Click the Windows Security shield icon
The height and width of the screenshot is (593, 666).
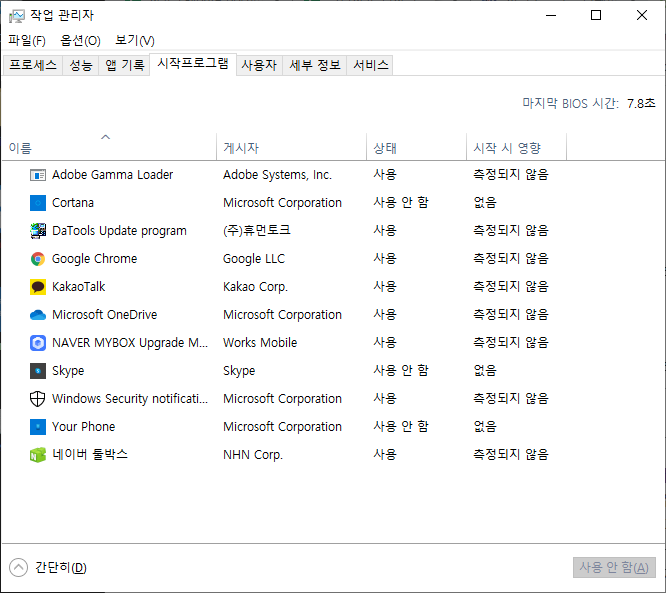(38, 399)
